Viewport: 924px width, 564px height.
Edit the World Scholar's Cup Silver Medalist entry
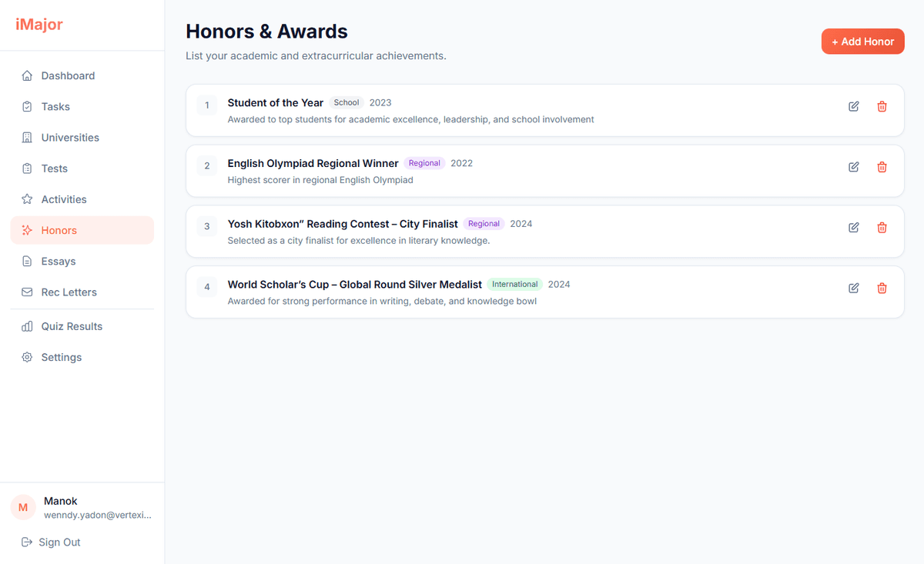[x=853, y=288]
